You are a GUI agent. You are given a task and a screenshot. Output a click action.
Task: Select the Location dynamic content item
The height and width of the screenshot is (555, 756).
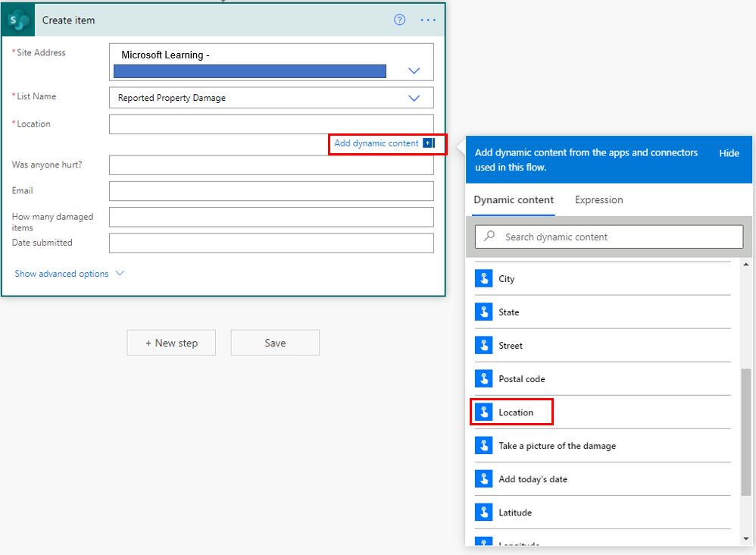[603, 412]
